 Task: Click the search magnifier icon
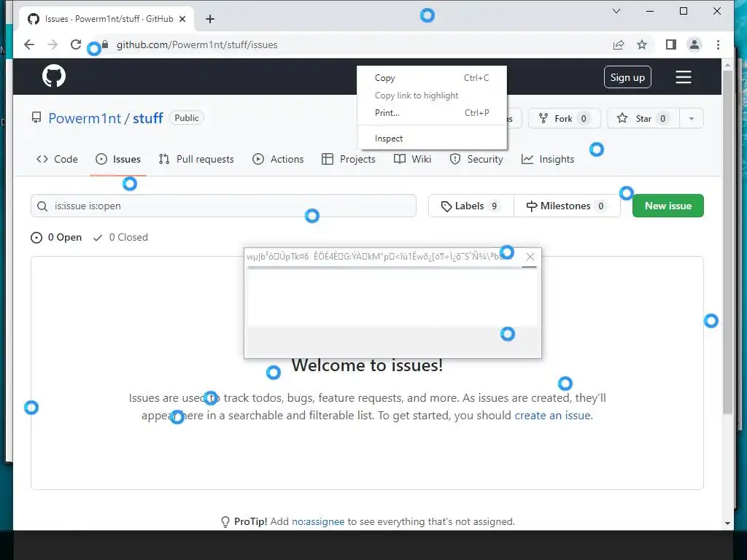(x=42, y=206)
